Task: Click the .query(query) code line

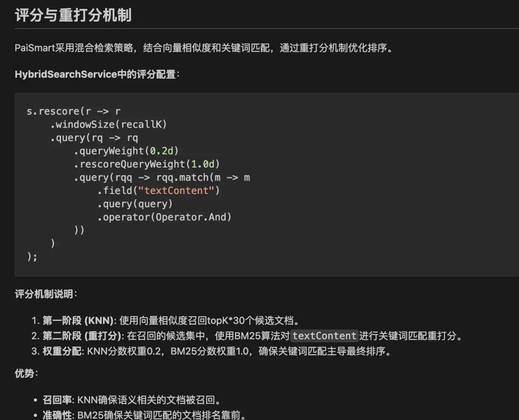Action: click(135, 204)
